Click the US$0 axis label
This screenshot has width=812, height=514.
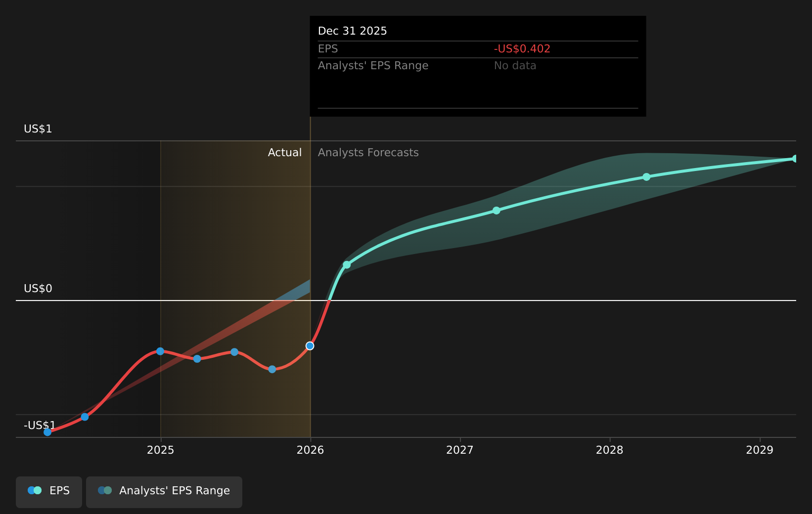coord(38,289)
